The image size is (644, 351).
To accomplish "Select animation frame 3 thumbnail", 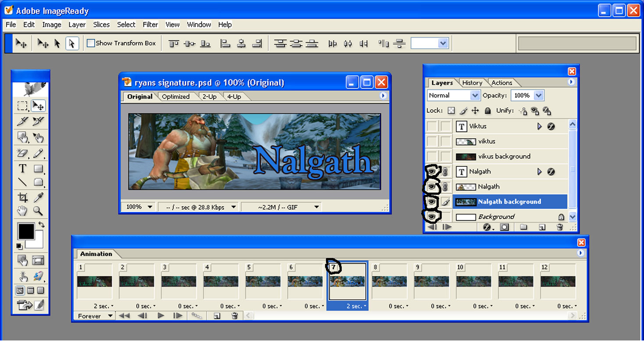I will [178, 281].
